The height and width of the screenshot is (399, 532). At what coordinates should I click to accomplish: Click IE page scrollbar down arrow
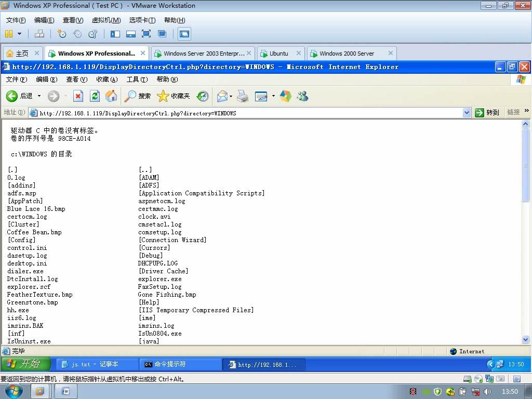(x=526, y=339)
